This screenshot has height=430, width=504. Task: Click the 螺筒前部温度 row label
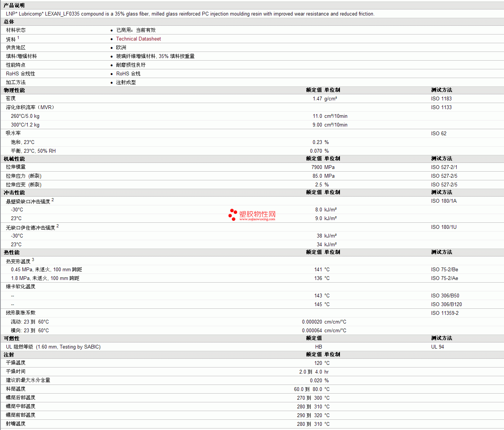(20, 415)
